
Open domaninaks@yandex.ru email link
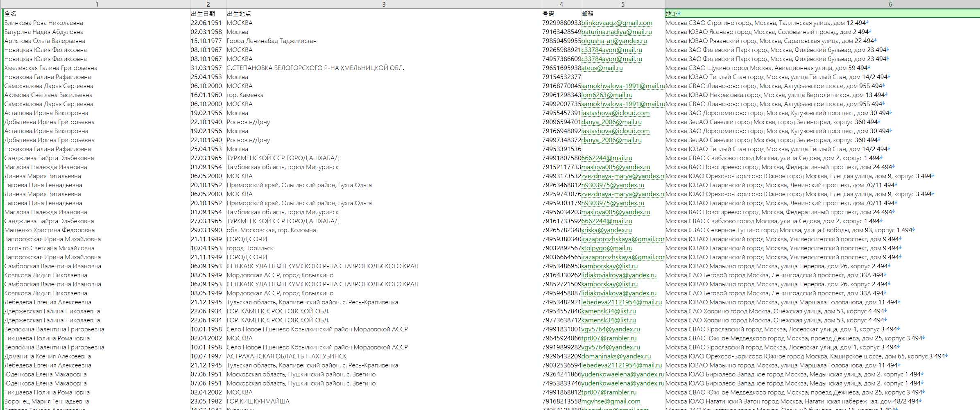click(616, 356)
